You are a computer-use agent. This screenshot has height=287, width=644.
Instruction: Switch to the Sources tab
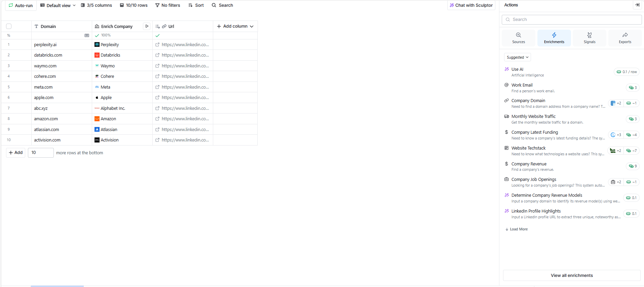tap(519, 38)
